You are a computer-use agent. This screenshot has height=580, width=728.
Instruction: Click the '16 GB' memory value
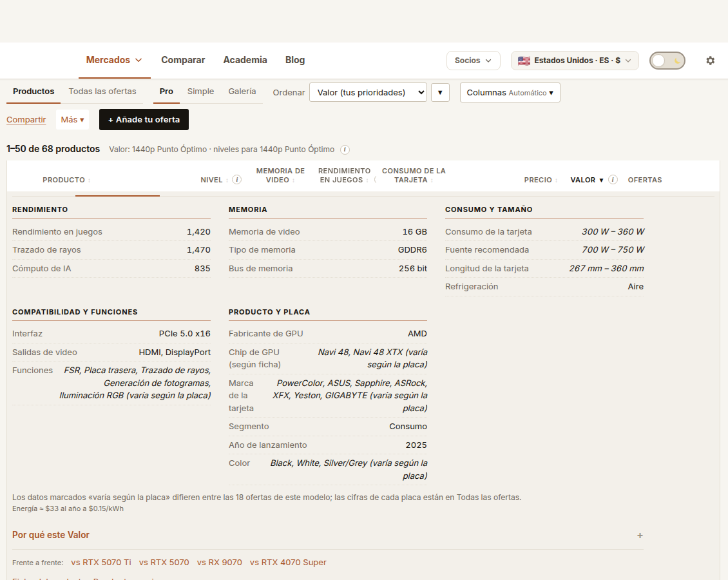pyautogui.click(x=415, y=232)
